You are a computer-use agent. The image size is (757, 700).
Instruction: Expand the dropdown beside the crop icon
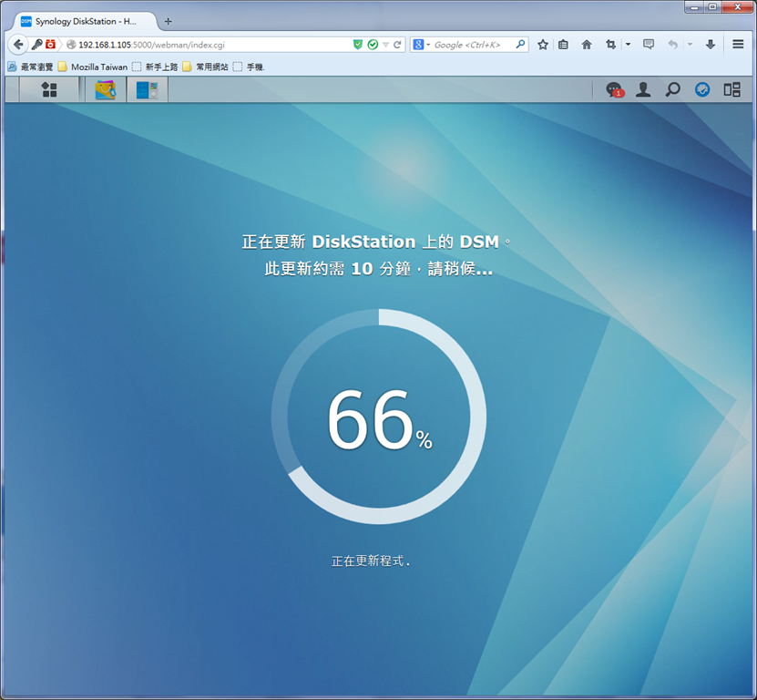[x=628, y=45]
